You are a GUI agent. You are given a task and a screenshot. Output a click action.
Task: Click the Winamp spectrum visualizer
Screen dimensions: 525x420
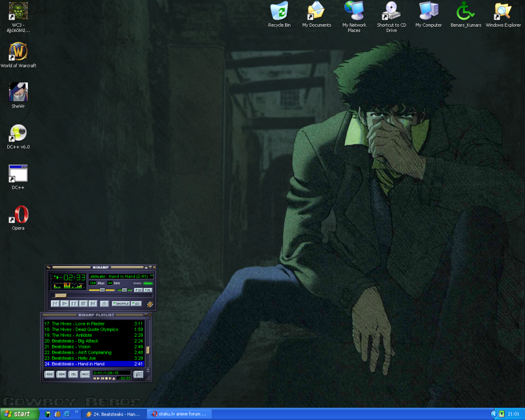pos(69,286)
